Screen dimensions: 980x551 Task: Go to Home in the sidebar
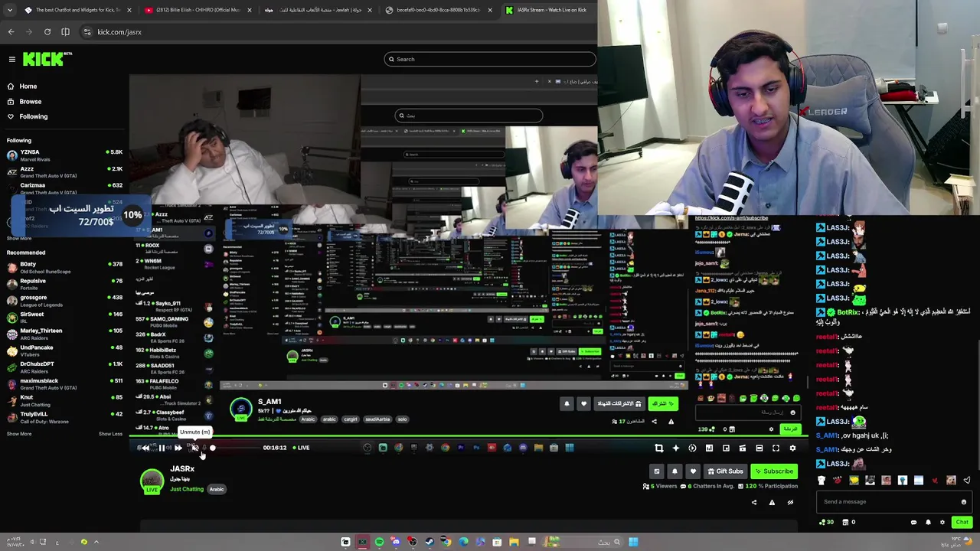click(x=28, y=86)
